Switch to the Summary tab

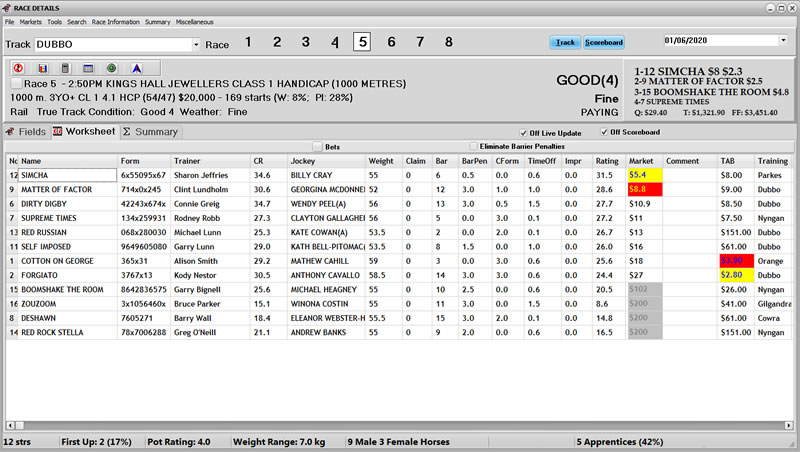click(x=150, y=131)
